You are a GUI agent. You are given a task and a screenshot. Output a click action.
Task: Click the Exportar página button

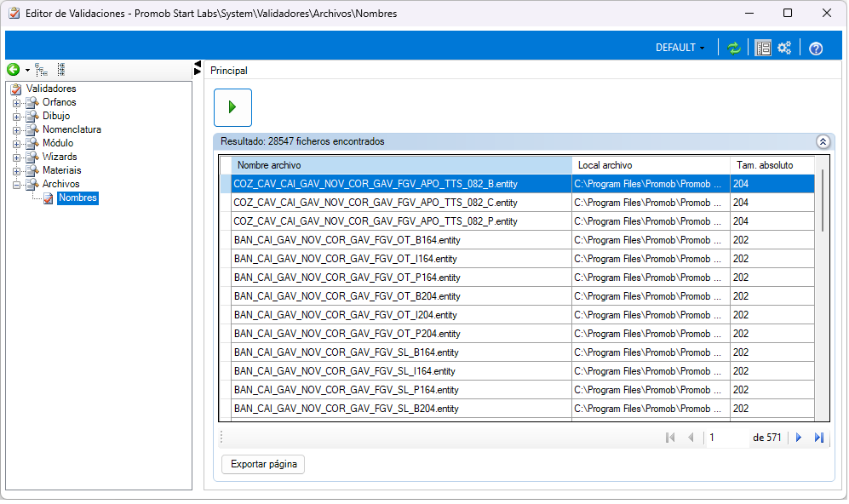pos(263,465)
